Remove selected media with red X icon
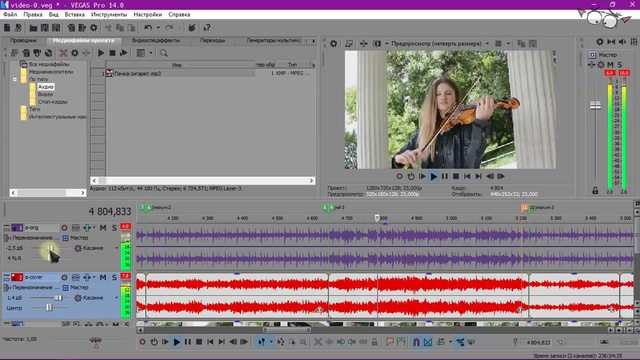Screen dimensions: 640x360 point(63,53)
